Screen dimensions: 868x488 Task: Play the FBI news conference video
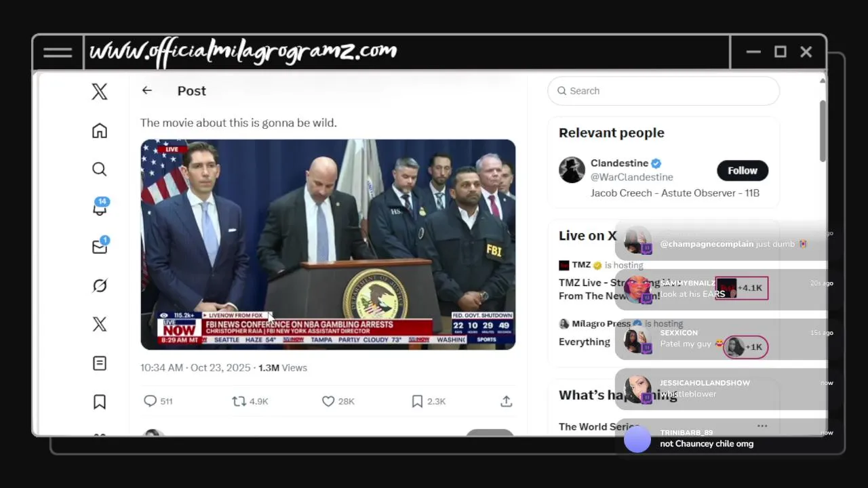click(x=328, y=245)
